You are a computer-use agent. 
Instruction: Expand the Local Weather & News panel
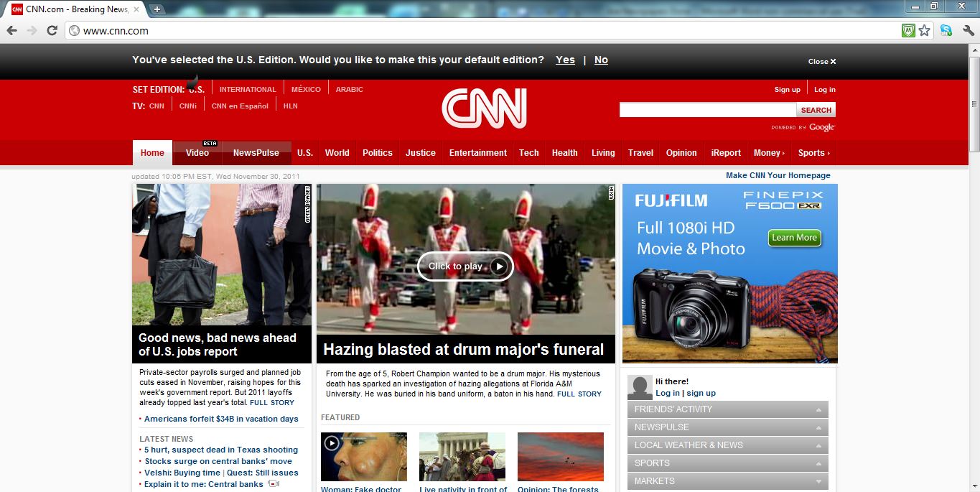[727, 445]
